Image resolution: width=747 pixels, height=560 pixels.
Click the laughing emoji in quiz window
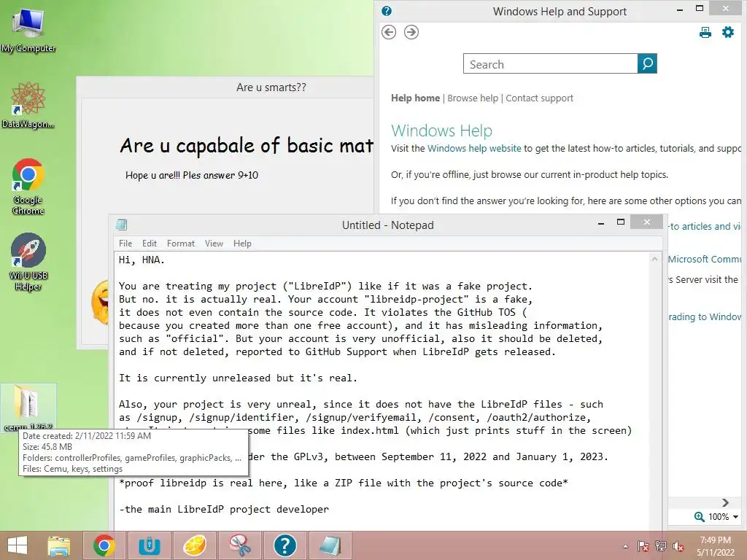[x=101, y=302]
